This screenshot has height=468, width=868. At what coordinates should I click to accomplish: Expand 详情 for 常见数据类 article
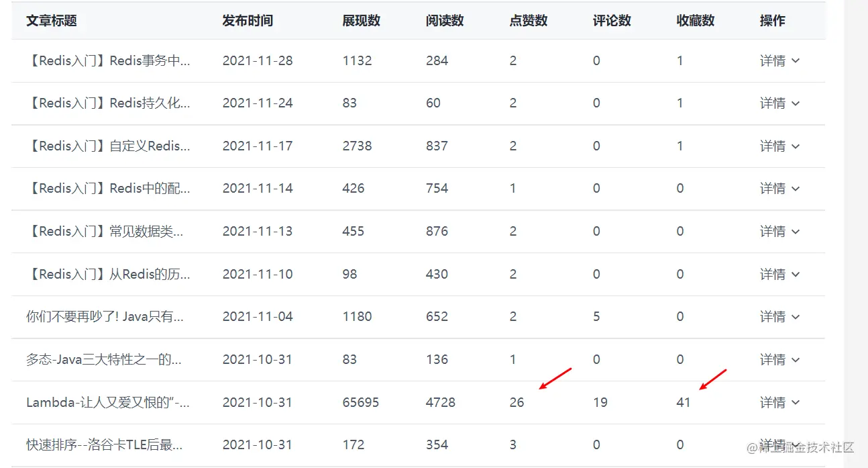click(779, 231)
